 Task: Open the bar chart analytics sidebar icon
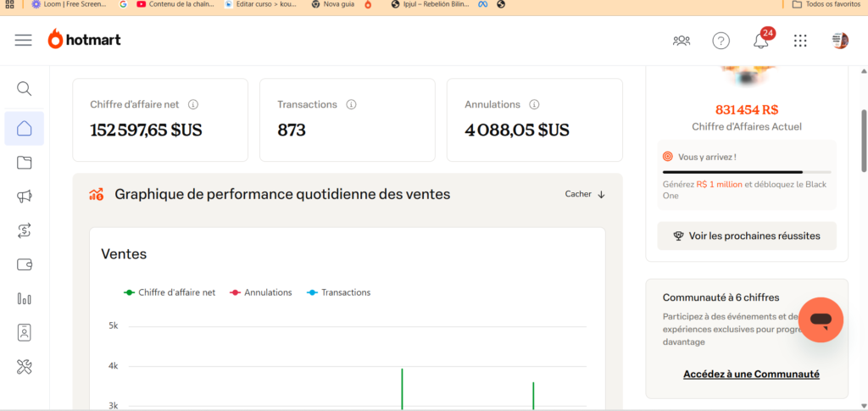pyautogui.click(x=25, y=298)
